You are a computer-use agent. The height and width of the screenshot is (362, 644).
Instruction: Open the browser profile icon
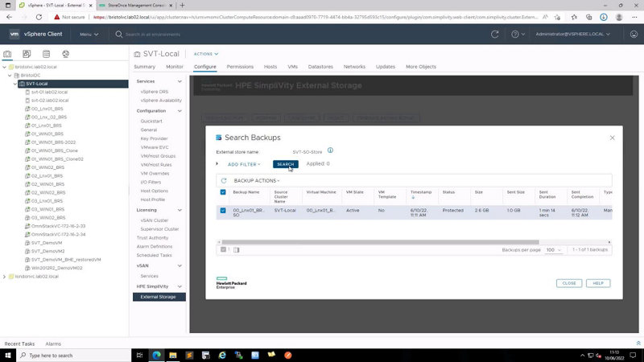[619, 17]
